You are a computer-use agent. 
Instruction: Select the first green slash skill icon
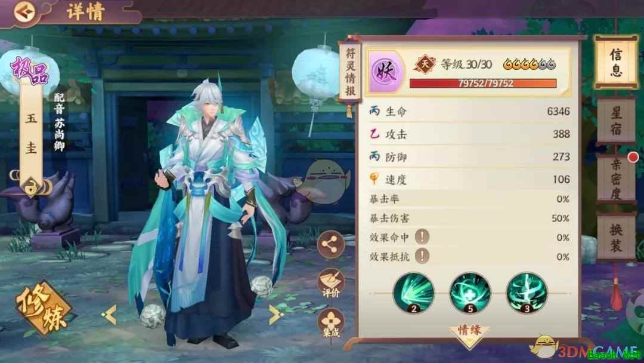414,293
